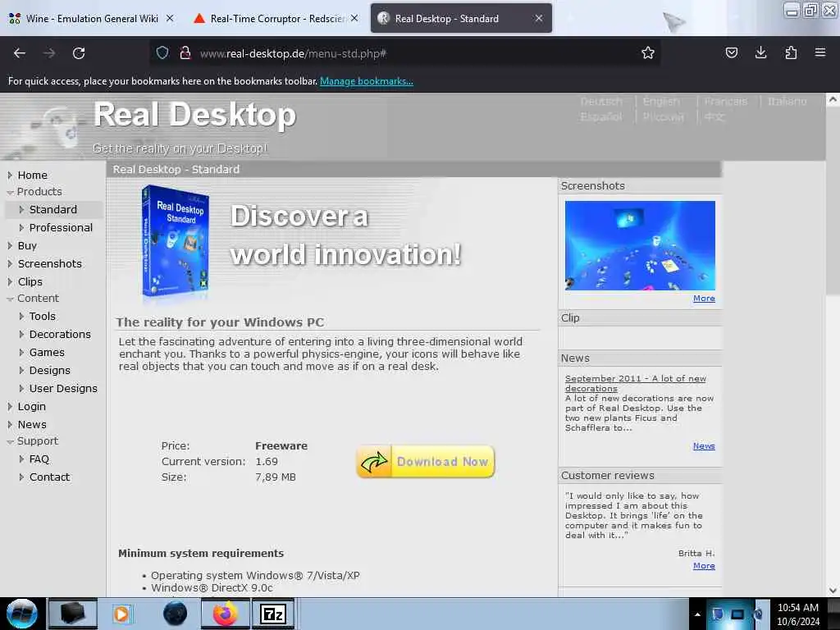Open the tracking protection shield icon

tap(162, 53)
